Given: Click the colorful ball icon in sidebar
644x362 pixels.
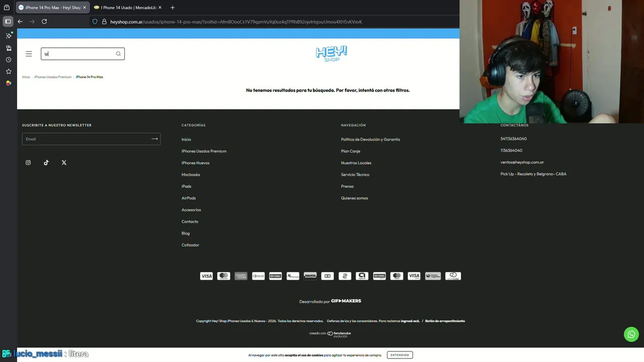Looking at the screenshot, I should pos(9,83).
